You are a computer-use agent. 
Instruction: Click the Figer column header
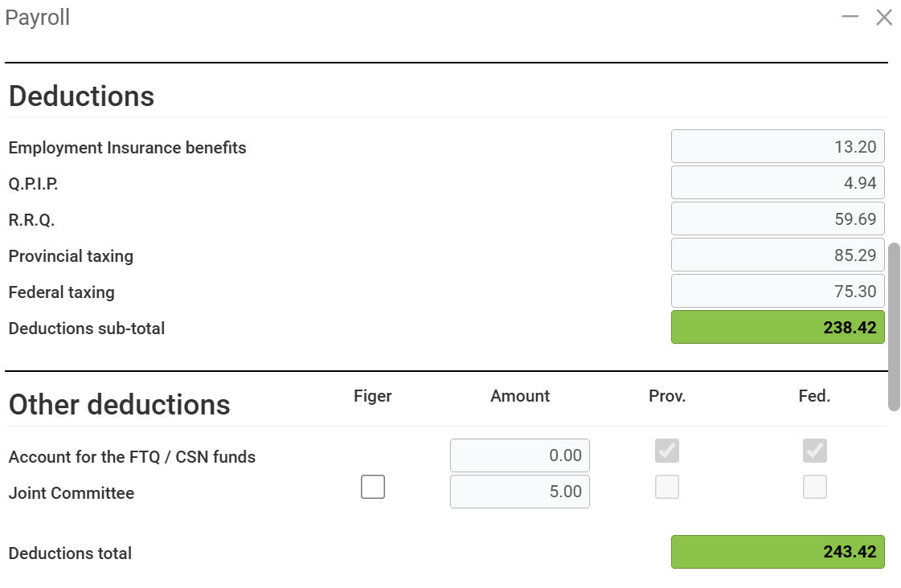(373, 396)
